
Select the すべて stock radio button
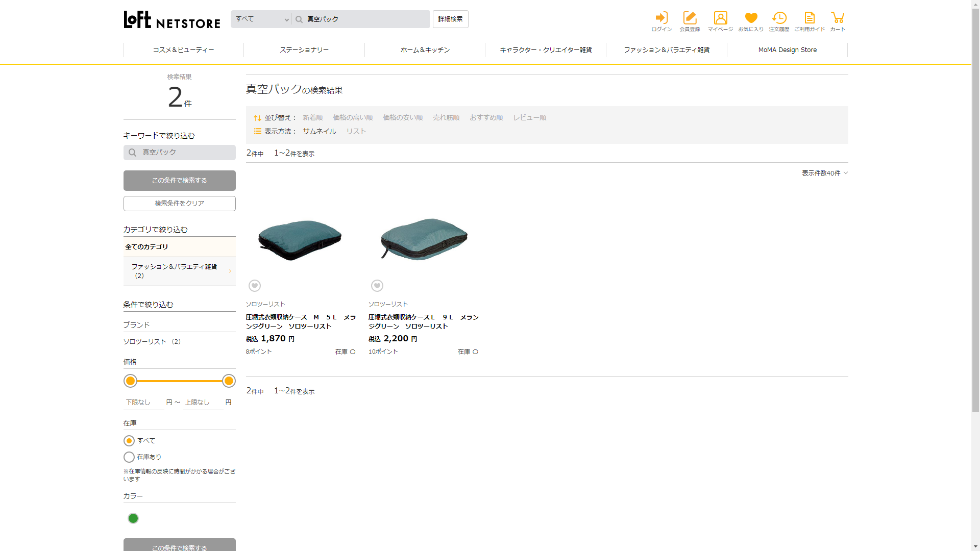tap(129, 441)
